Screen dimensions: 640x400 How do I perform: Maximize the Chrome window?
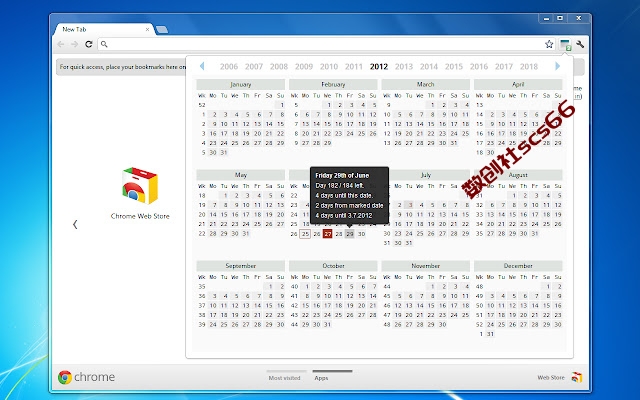point(561,18)
